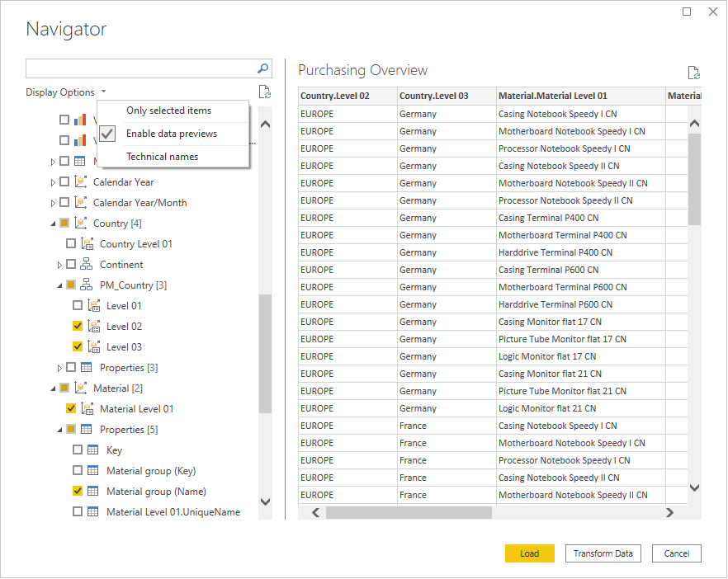Click the PM_Country hierarchy icon
The height and width of the screenshot is (579, 728).
(x=87, y=285)
